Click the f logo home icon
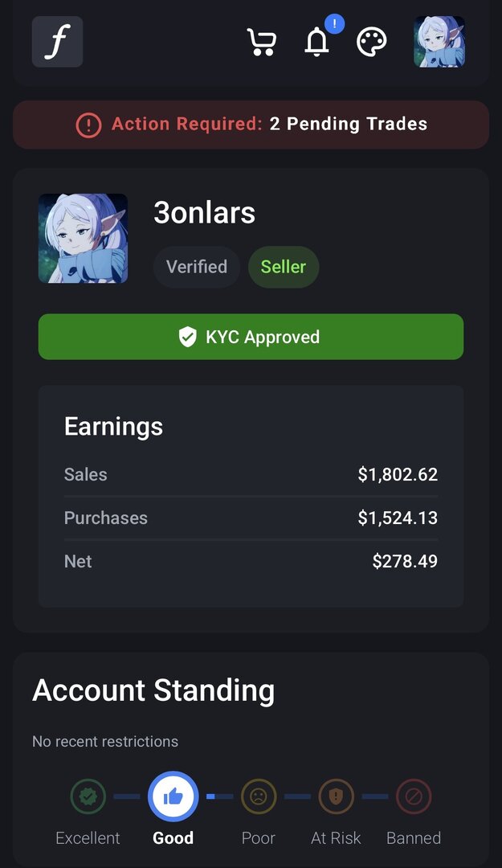Image resolution: width=502 pixels, height=868 pixels. tap(57, 42)
